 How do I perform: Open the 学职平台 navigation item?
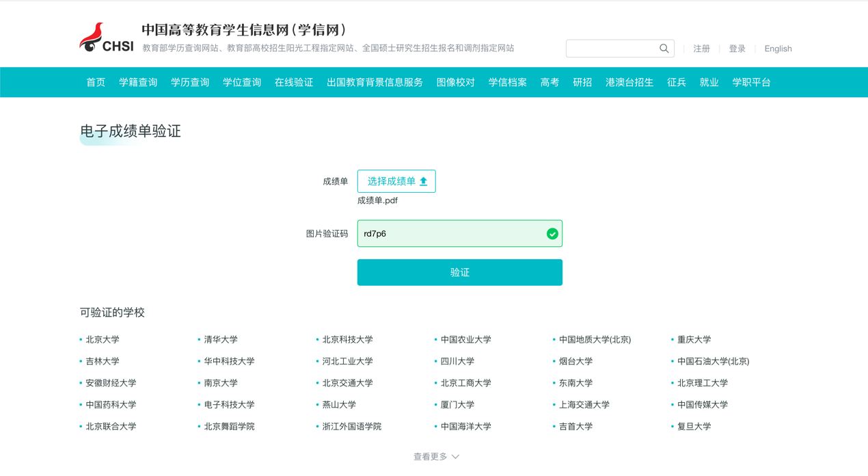coord(751,82)
